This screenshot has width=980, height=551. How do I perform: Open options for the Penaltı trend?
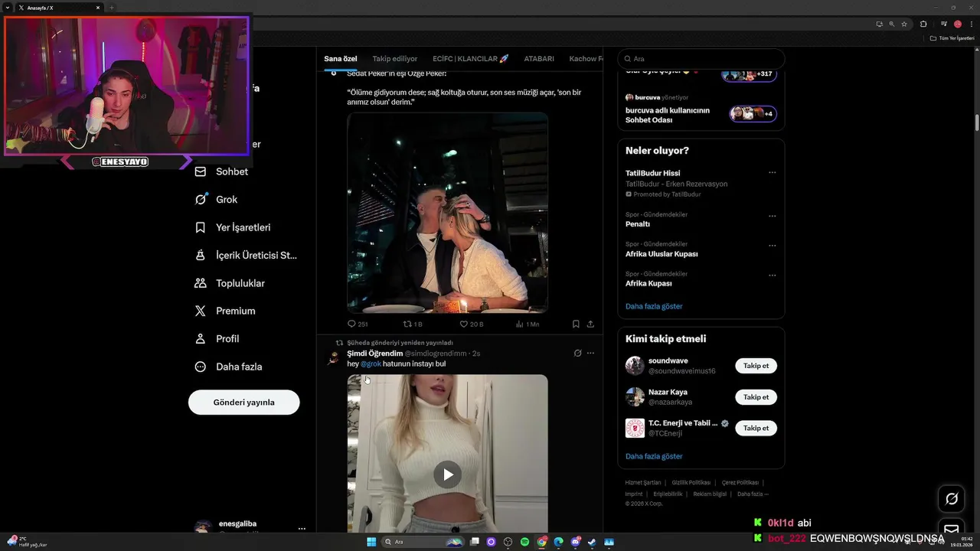(x=772, y=216)
